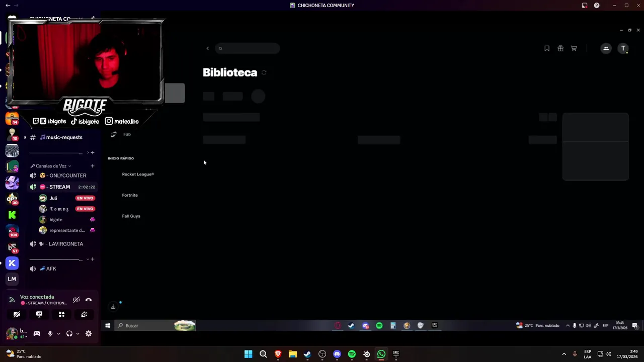644x362 pixels.
Task: Launch Fall Guys from quick launch
Action: 131,216
